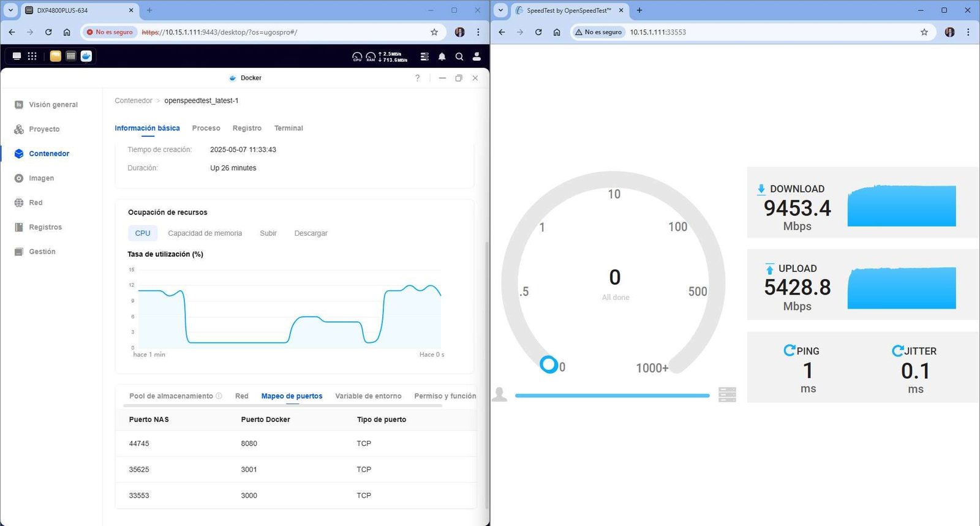This screenshot has height=526, width=980.
Task: Click the blue gauge needle marker at 0
Action: [549, 364]
